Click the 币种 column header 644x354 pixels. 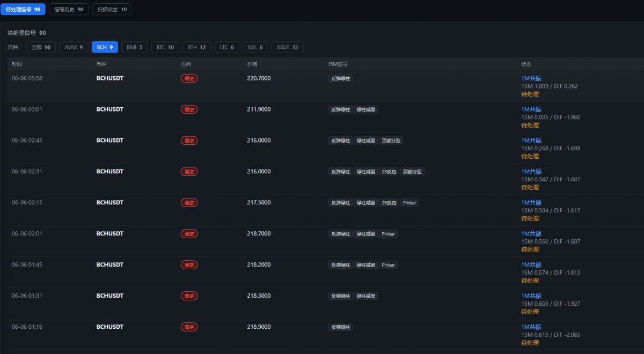click(x=102, y=64)
